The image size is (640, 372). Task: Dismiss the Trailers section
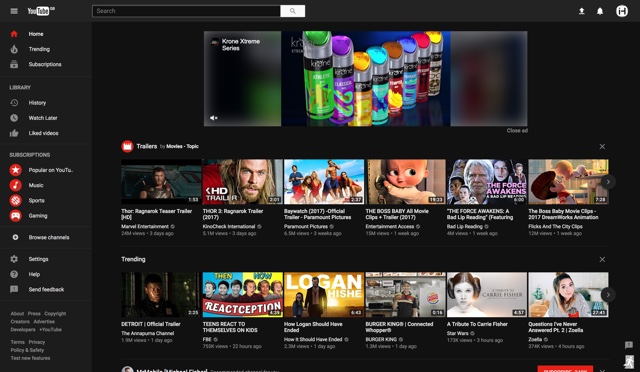coord(602,146)
